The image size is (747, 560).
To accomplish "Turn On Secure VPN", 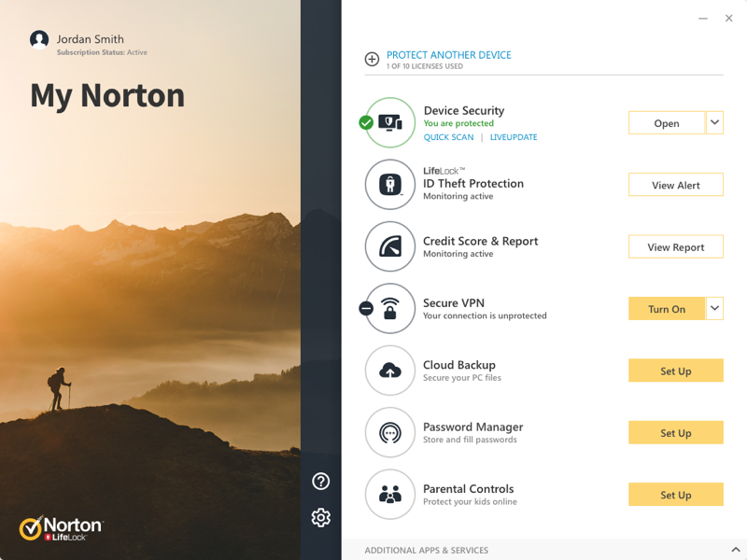I will (x=667, y=309).
